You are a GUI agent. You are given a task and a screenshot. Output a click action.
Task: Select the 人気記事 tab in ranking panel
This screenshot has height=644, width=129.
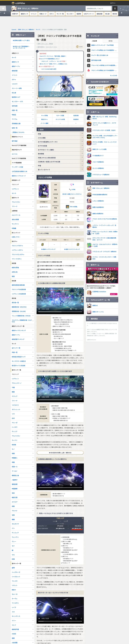94,41
